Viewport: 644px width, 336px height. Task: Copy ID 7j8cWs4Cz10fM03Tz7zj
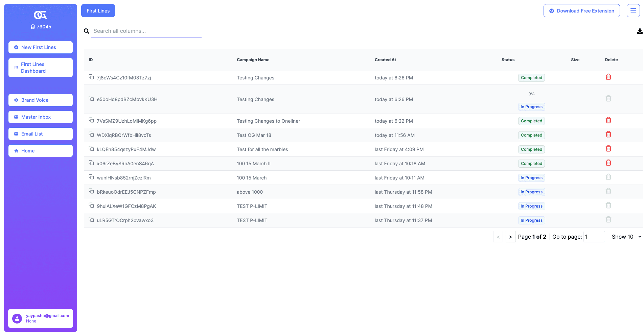91,77
